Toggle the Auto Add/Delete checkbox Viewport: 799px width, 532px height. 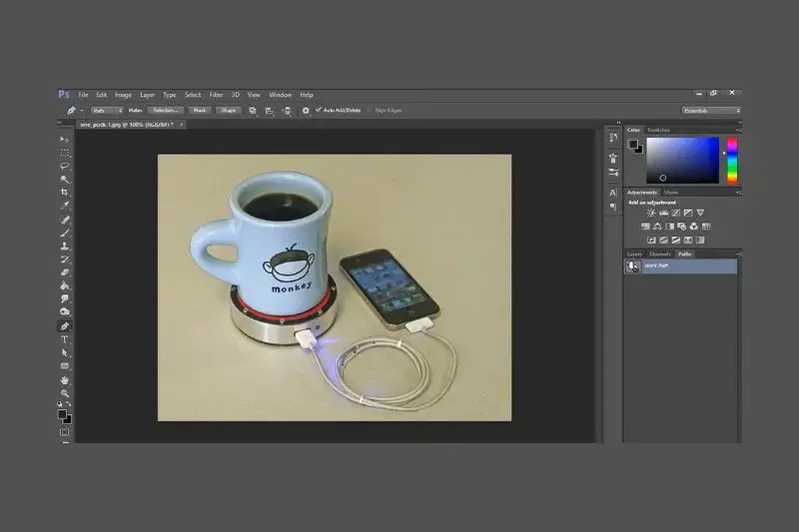point(319,110)
